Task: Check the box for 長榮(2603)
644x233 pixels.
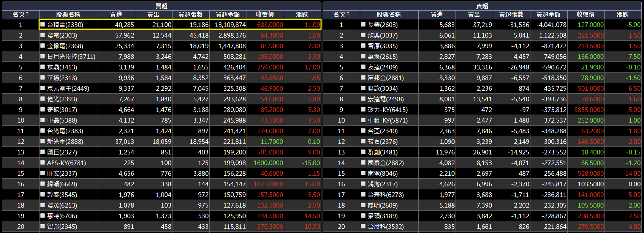Action: pyautogui.click(x=363, y=24)
